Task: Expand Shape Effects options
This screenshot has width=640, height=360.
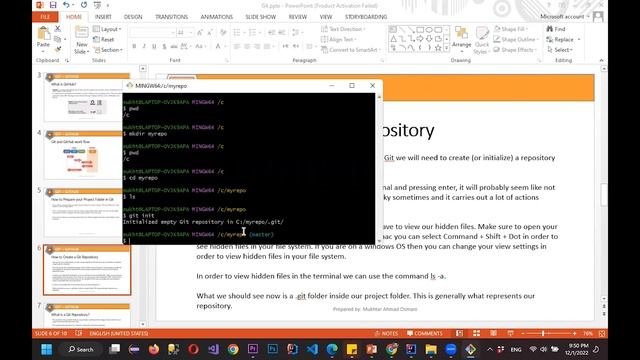Action: point(515,49)
